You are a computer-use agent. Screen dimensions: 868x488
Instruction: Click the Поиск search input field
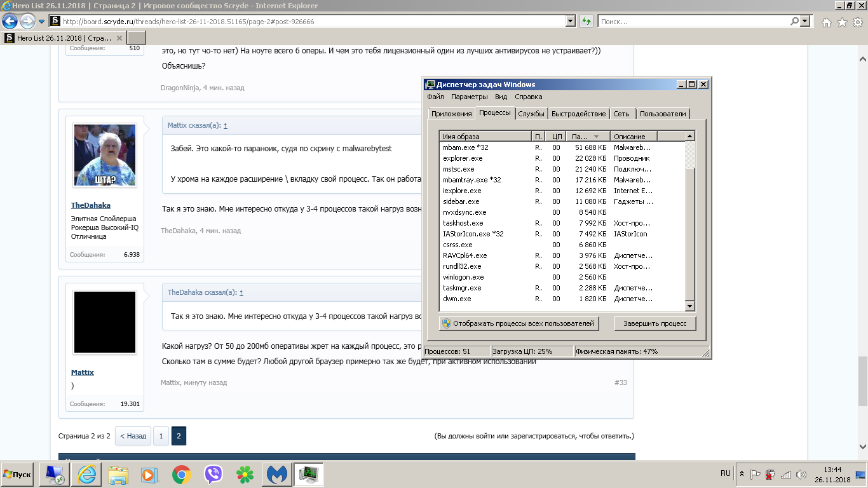click(693, 21)
